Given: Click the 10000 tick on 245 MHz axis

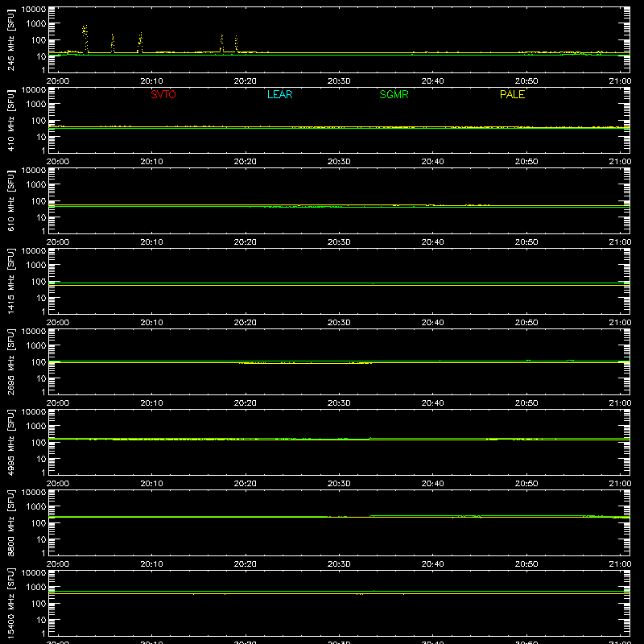Looking at the screenshot, I should pos(34,10).
